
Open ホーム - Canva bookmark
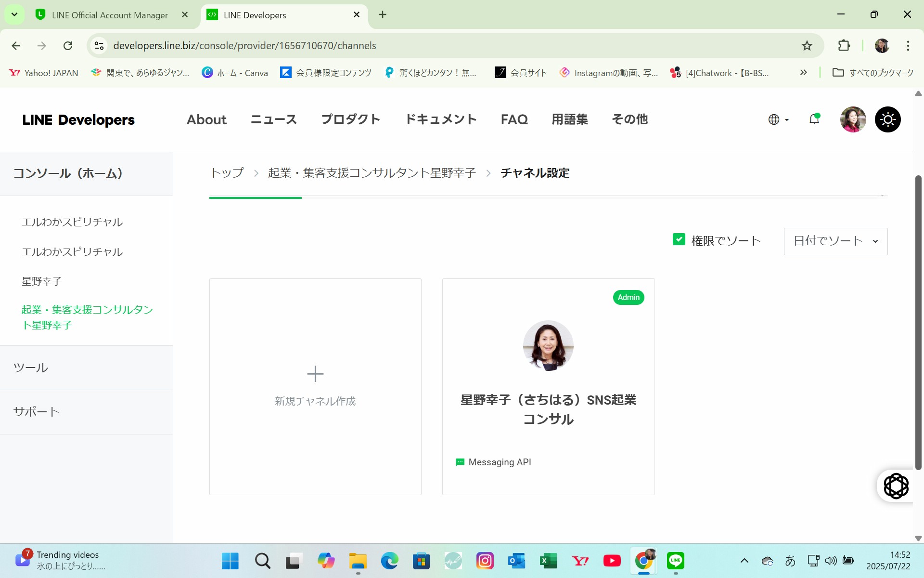coord(235,73)
